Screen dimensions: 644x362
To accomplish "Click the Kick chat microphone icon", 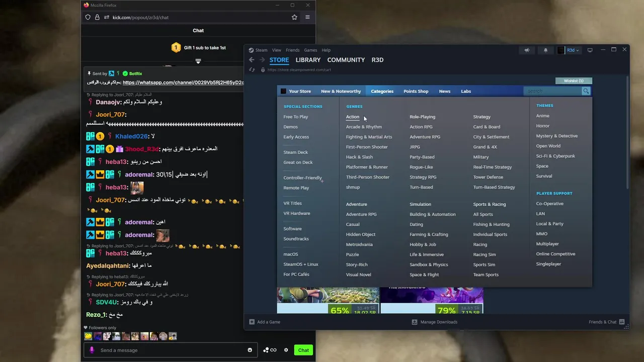I will pyautogui.click(x=92, y=350).
